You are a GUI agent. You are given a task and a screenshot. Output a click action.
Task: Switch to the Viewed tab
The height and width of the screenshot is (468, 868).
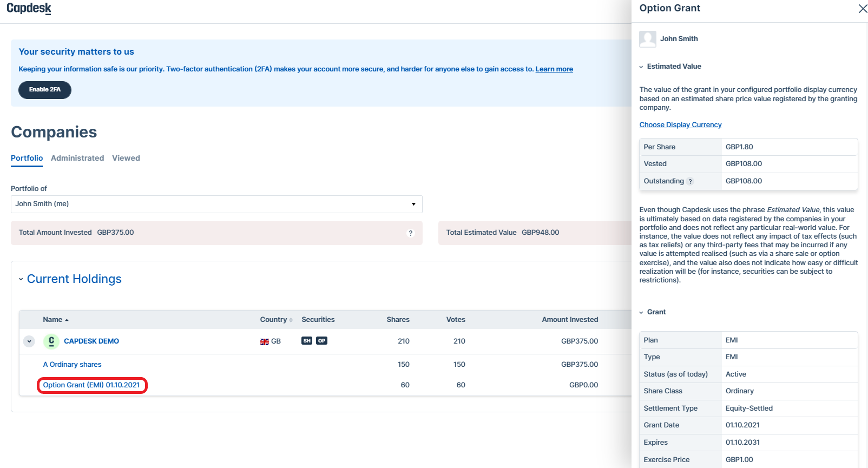coord(126,158)
